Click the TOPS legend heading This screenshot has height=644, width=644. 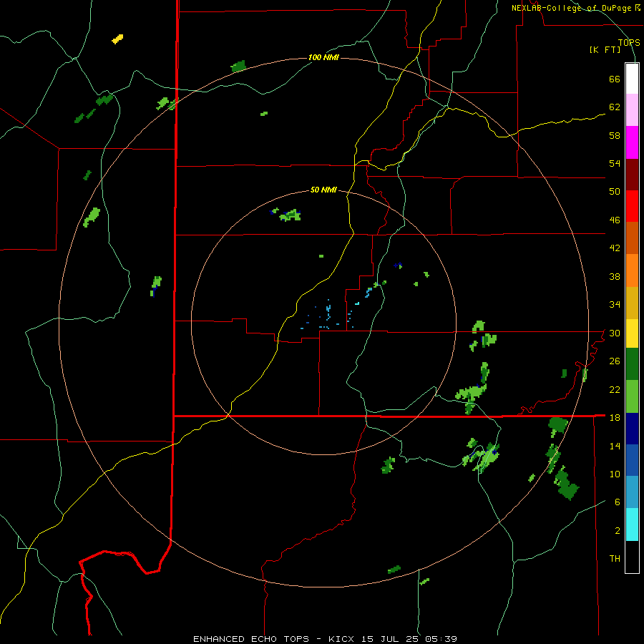click(629, 42)
